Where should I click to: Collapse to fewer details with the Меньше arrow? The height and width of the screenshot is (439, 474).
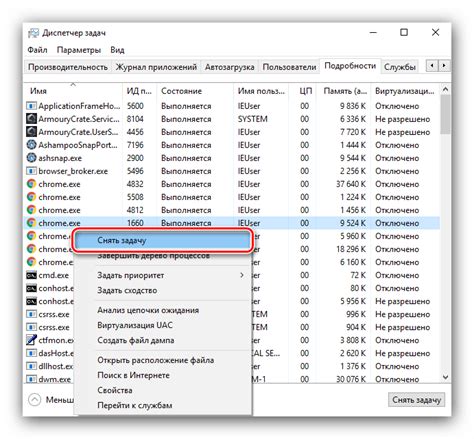tap(35, 399)
